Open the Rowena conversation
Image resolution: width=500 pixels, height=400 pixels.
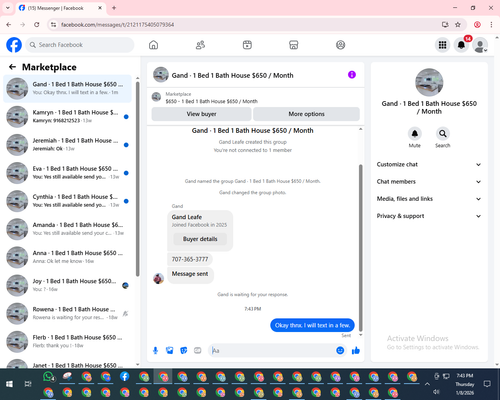click(x=67, y=313)
